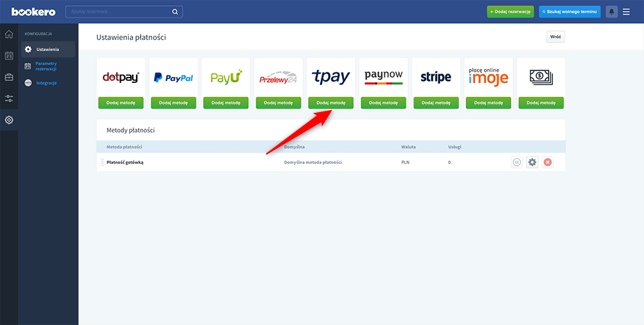The image size is (644, 325).
Task: Click the Wróć back button
Action: click(x=555, y=37)
